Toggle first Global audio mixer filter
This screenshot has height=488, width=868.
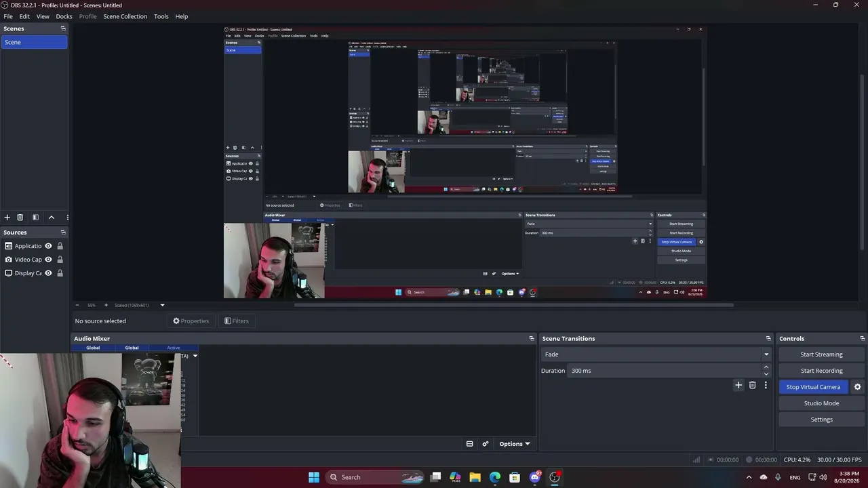click(x=93, y=348)
